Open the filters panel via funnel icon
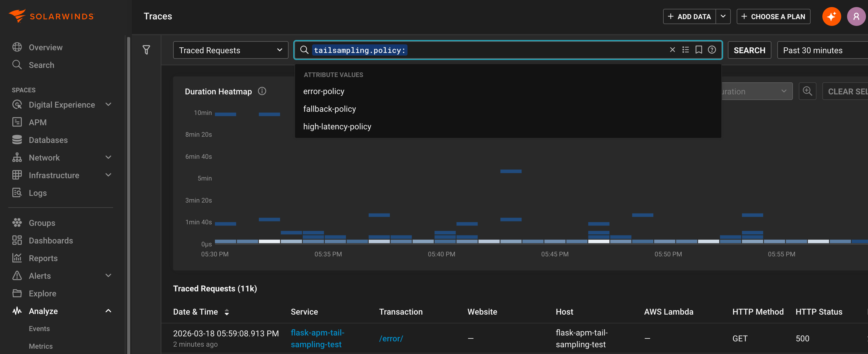 click(x=147, y=50)
